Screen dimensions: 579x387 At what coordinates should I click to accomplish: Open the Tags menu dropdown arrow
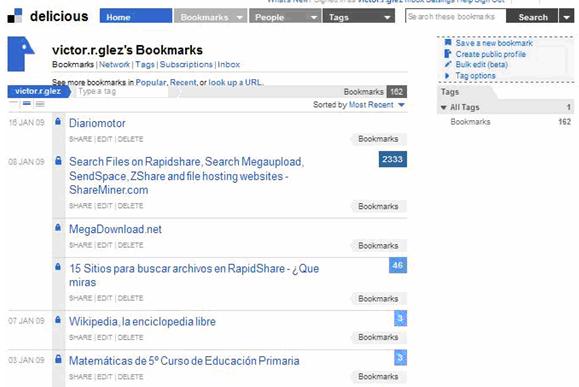387,17
